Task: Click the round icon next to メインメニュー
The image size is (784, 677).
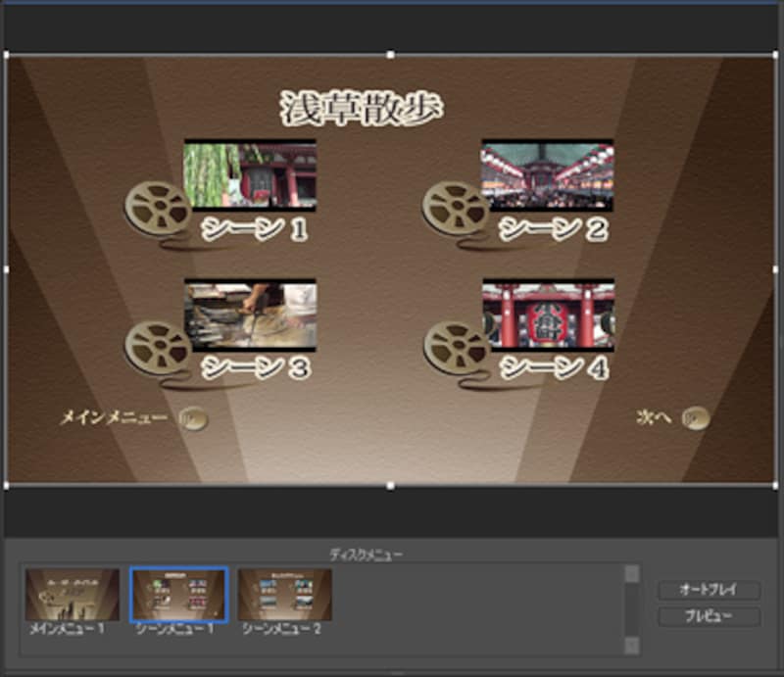Action: tap(193, 418)
